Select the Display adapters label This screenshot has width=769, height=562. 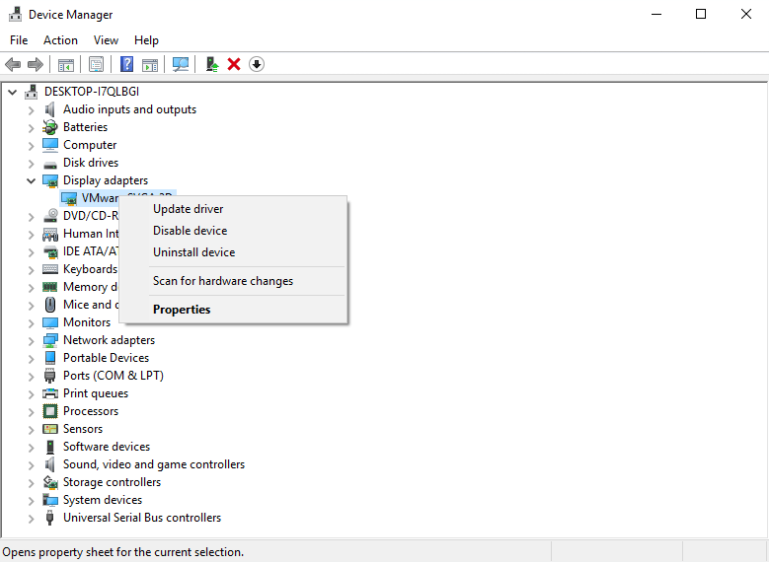(x=105, y=180)
